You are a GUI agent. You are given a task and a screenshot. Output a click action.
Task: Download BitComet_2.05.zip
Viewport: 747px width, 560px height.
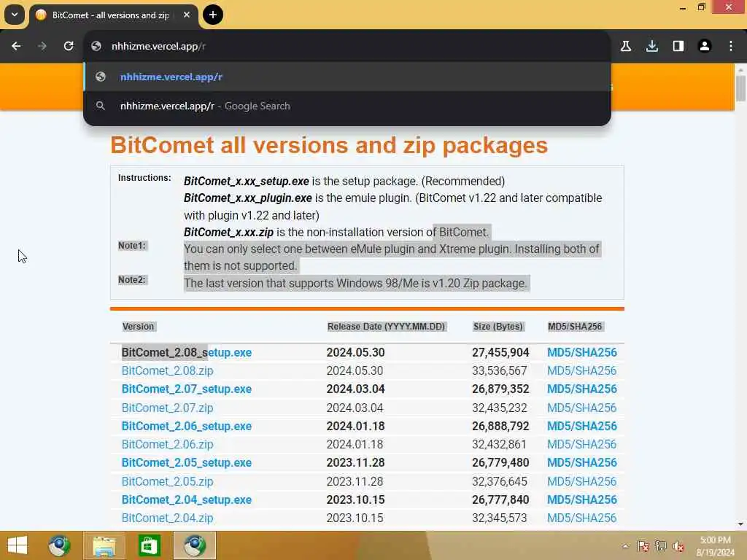pos(167,481)
